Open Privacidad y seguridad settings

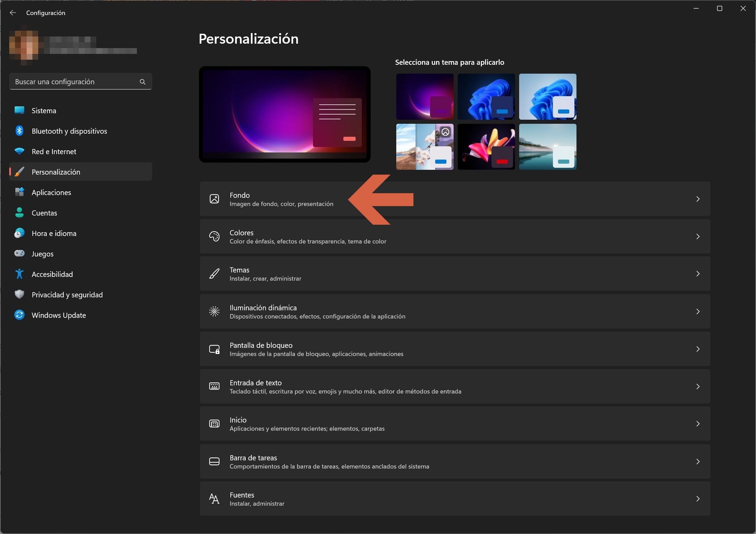click(81, 295)
